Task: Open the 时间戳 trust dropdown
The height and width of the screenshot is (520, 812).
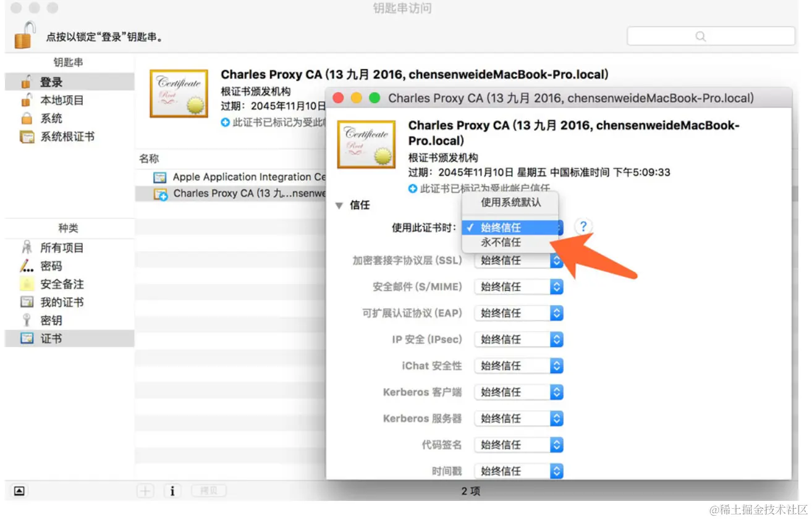Action: (519, 471)
